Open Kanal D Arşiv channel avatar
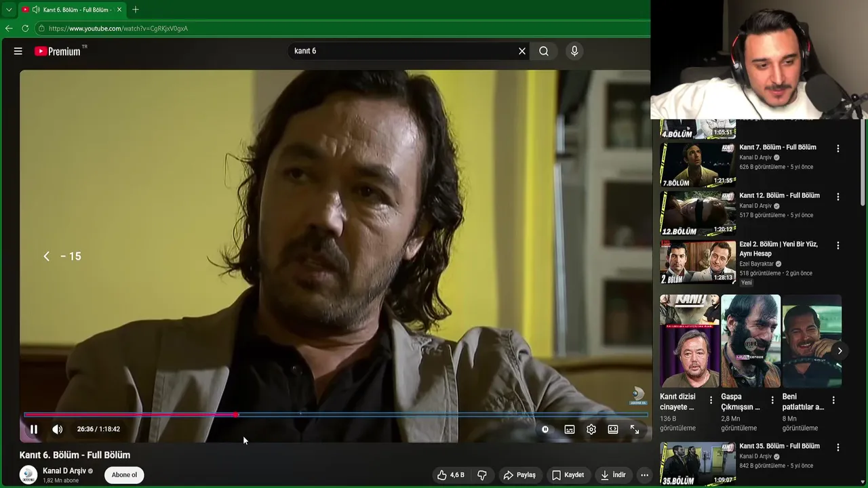The width and height of the screenshot is (868, 488). [x=28, y=474]
